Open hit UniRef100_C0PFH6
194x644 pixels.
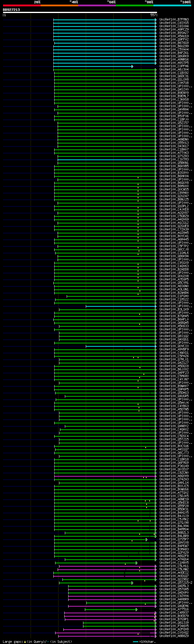click(x=174, y=66)
